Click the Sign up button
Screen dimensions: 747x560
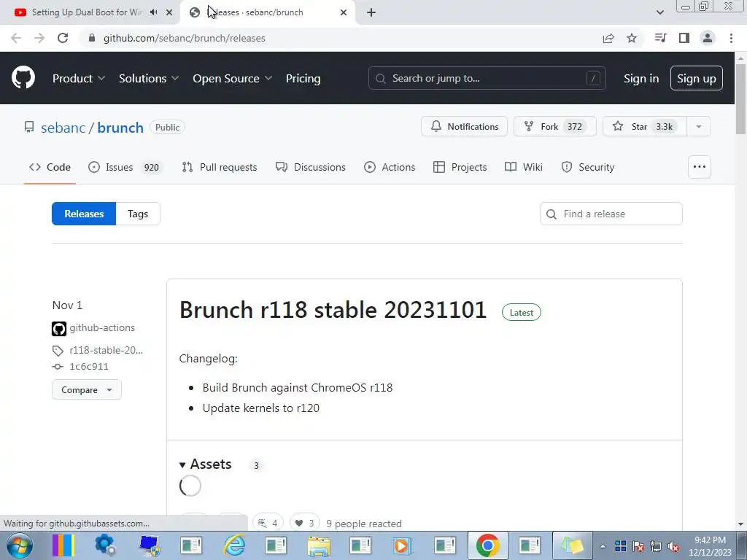point(697,78)
